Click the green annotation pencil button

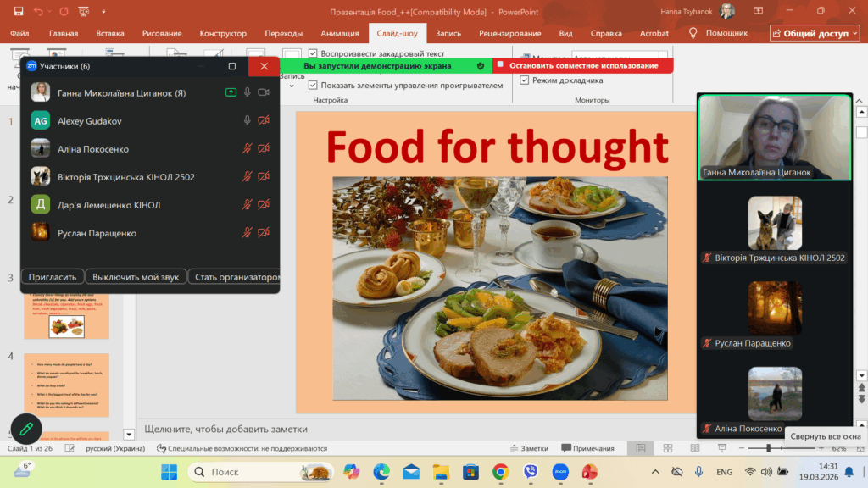click(26, 428)
